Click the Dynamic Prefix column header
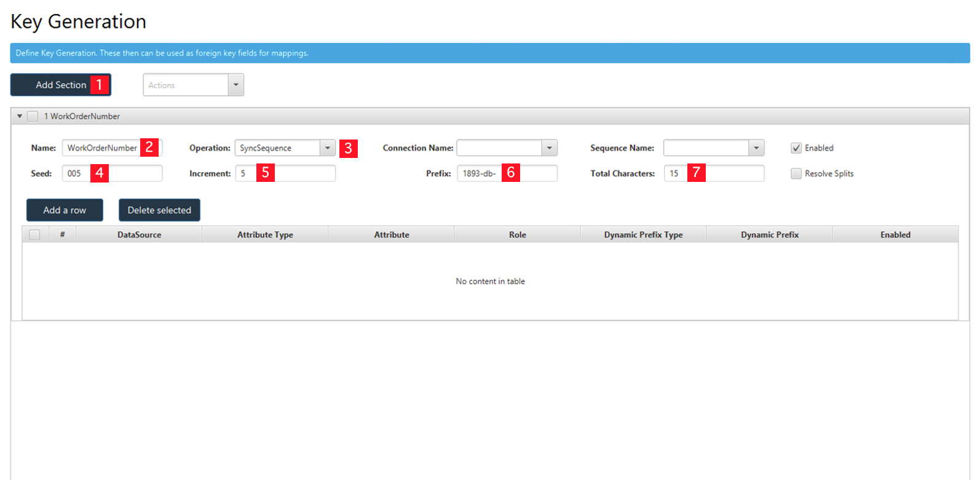 (770, 235)
